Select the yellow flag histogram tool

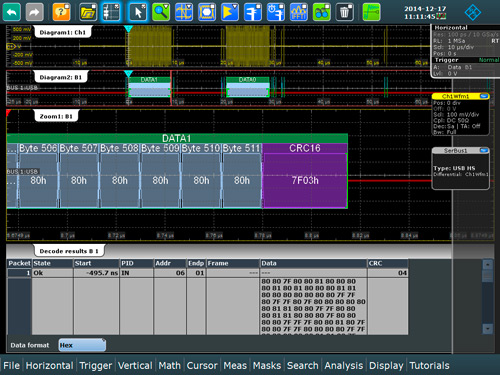tap(230, 12)
